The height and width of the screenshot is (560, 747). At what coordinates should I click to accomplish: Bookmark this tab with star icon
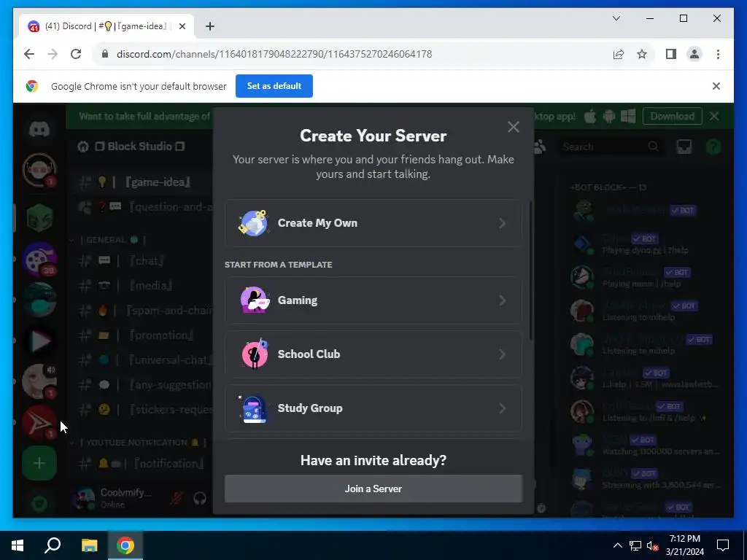(x=642, y=54)
